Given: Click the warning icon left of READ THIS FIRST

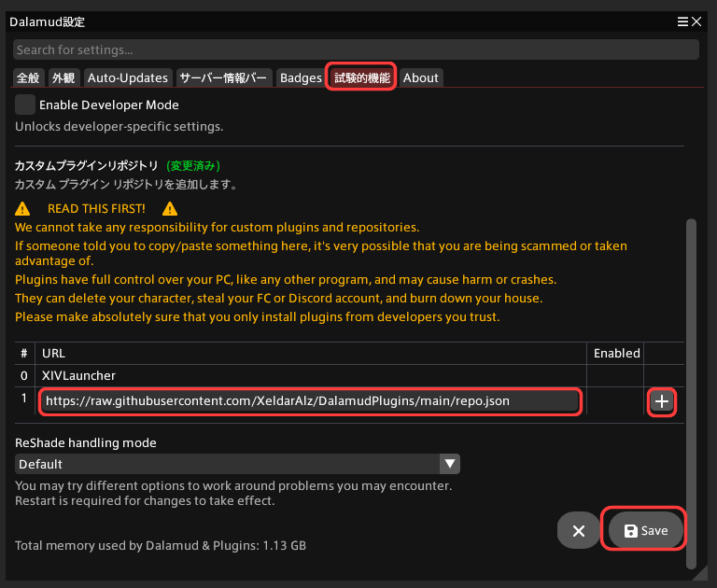Looking at the screenshot, I should pyautogui.click(x=22, y=209).
